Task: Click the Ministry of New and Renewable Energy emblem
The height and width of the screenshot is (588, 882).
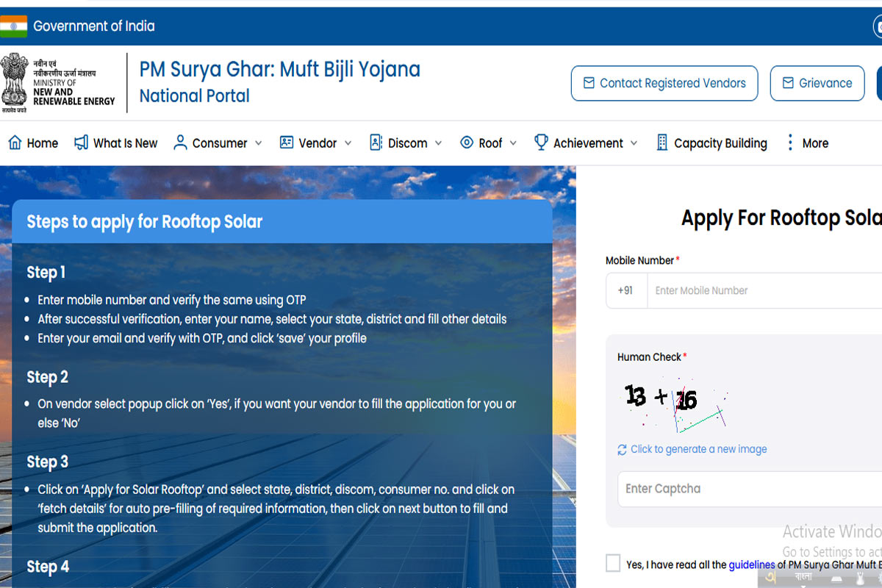Action: (13, 82)
